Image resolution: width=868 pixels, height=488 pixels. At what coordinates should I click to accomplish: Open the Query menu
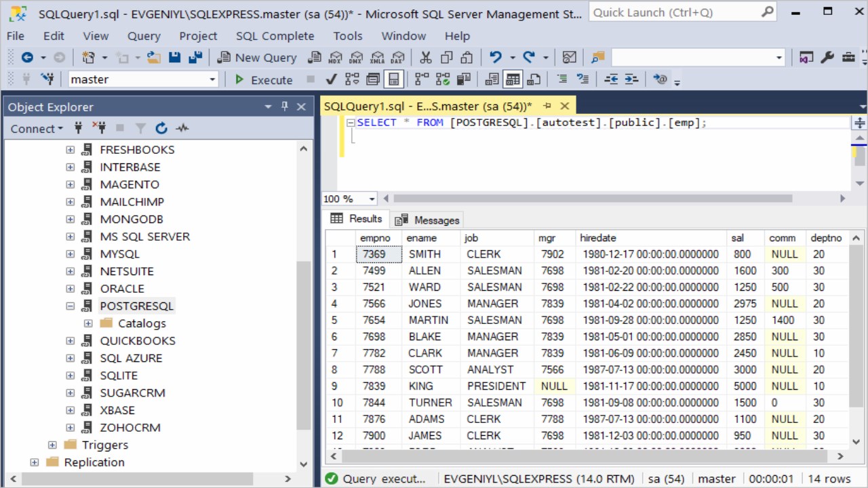coord(144,36)
